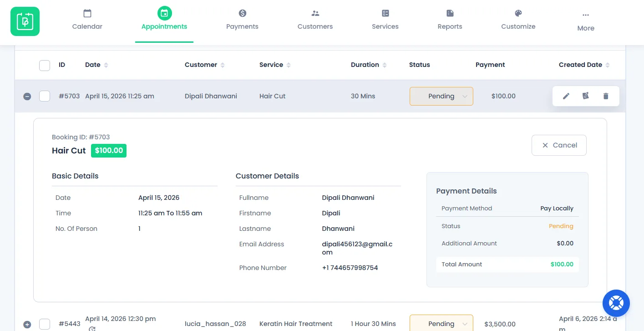View the Reports tab
The image size is (644, 331).
pyautogui.click(x=450, y=26)
